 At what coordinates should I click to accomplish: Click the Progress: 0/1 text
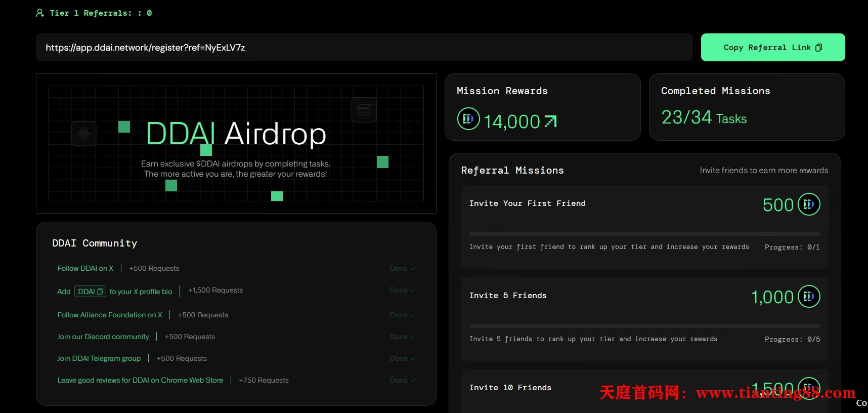(792, 247)
